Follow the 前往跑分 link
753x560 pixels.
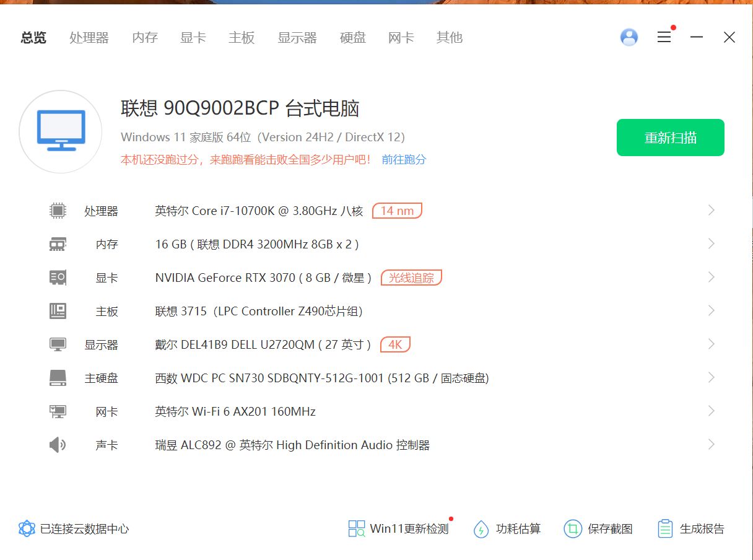click(404, 160)
